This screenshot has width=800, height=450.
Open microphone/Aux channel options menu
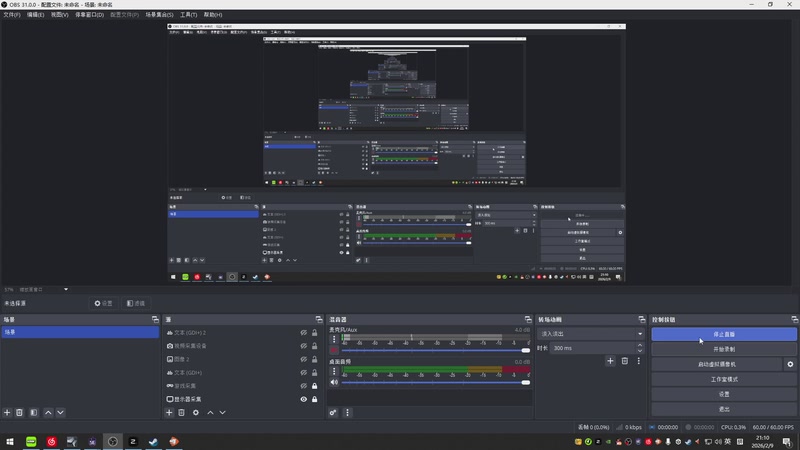click(334, 341)
